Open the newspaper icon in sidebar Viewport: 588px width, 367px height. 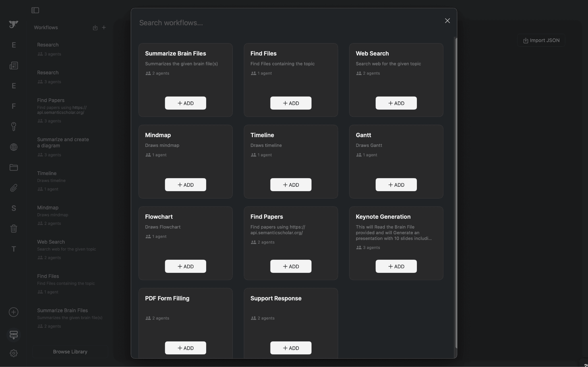(13, 66)
